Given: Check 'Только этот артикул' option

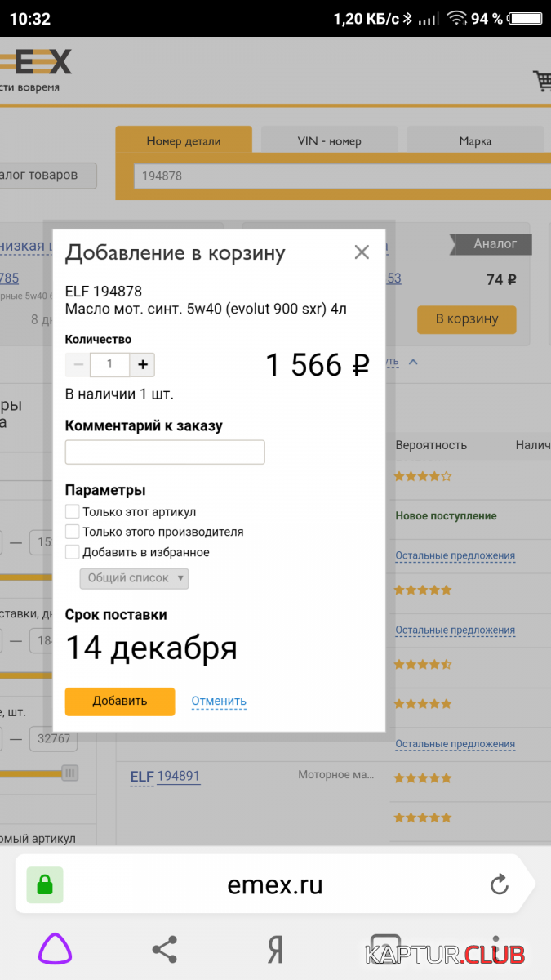Looking at the screenshot, I should 73,512.
